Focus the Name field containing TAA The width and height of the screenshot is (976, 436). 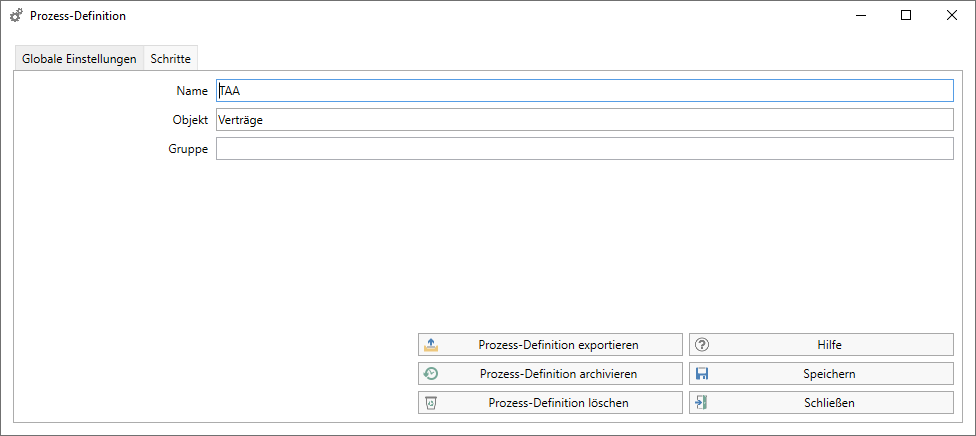click(584, 90)
